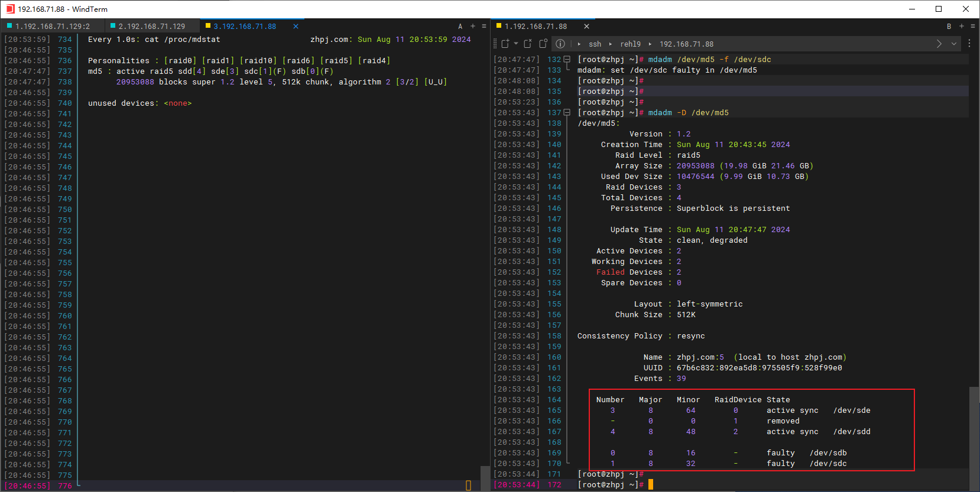Click the Creation Time value
Viewport: 980px width, 492px height.
[x=733, y=144]
